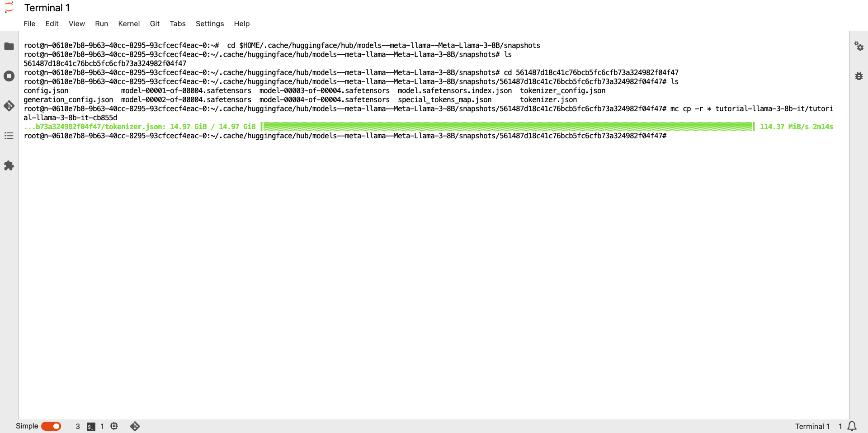Toggle the Simple interface mode switch

point(51,426)
